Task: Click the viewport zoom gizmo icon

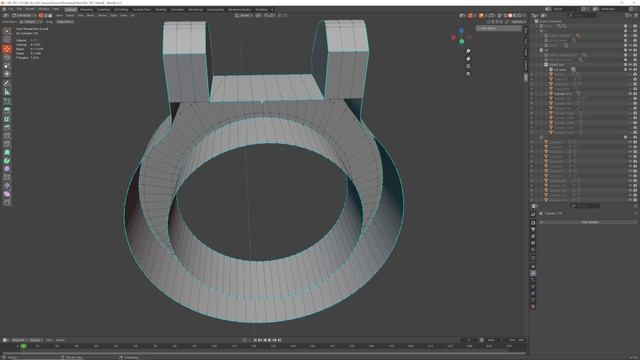Action: [x=468, y=51]
